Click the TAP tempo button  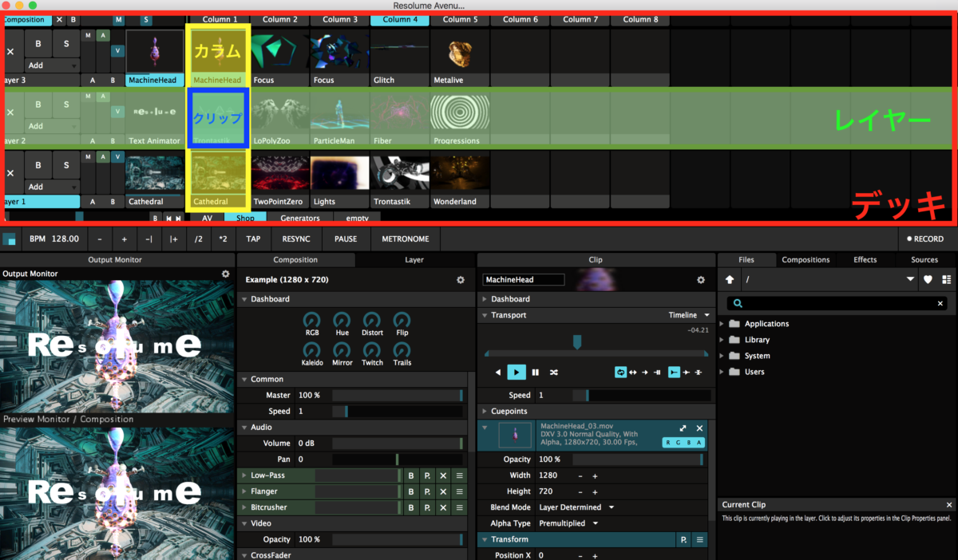[253, 239]
